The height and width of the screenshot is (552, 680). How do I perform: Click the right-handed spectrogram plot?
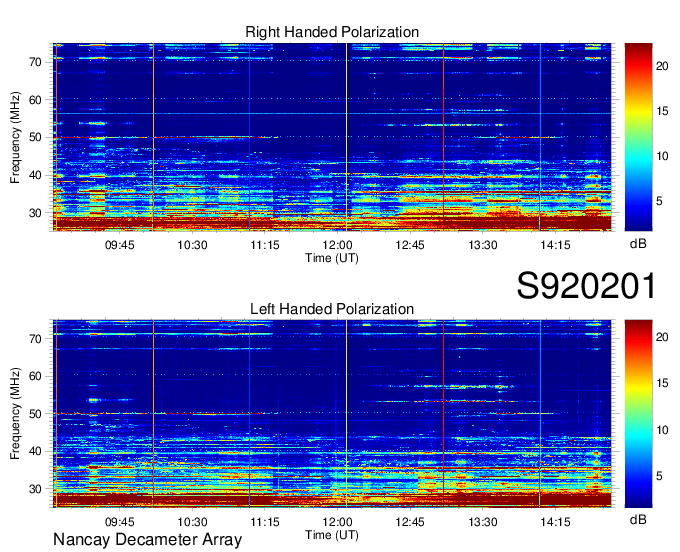[x=332, y=137]
